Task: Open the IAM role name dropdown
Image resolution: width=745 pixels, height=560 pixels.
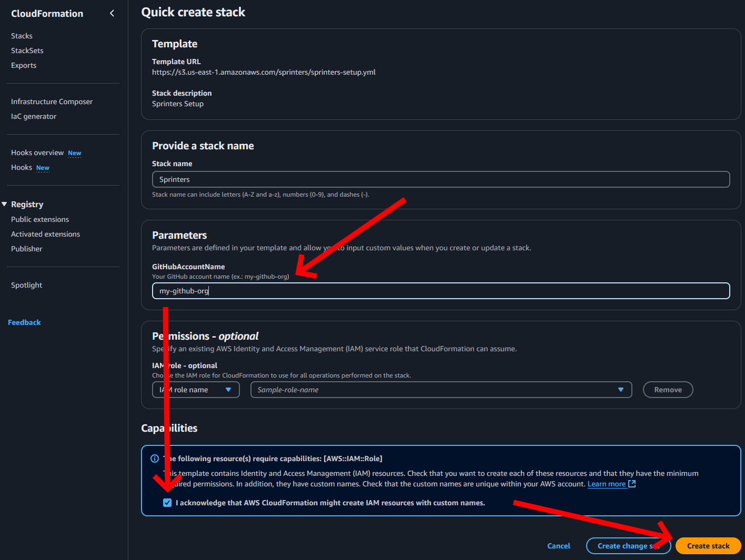Action: [196, 390]
